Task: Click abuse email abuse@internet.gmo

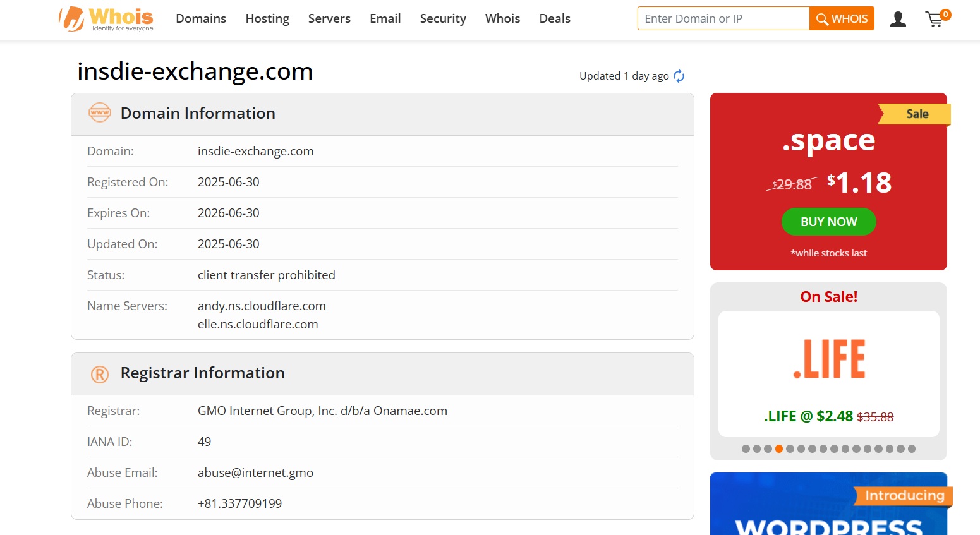Action: pos(255,472)
